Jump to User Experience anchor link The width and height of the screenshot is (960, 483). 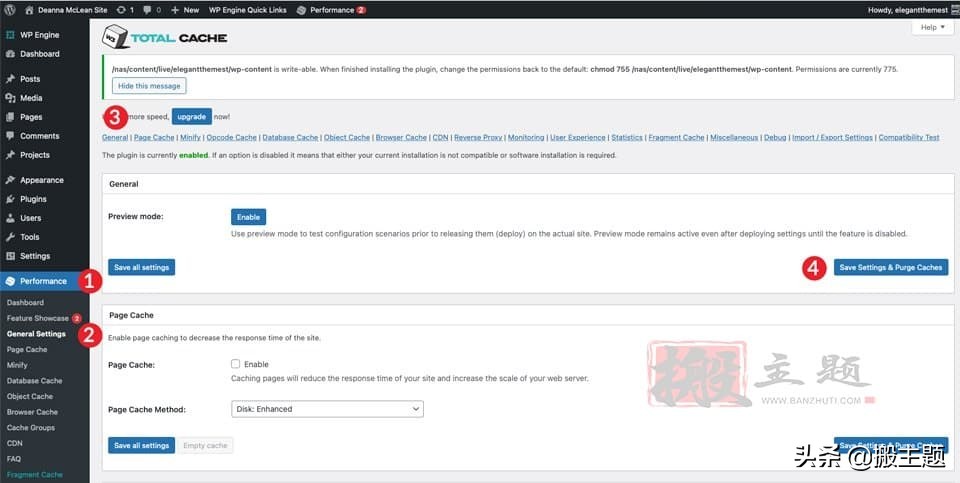pos(578,137)
